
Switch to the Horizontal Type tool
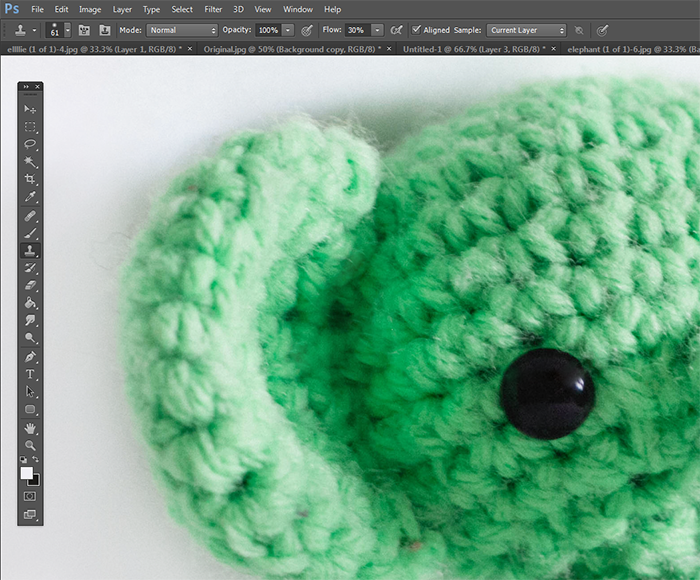(x=30, y=374)
